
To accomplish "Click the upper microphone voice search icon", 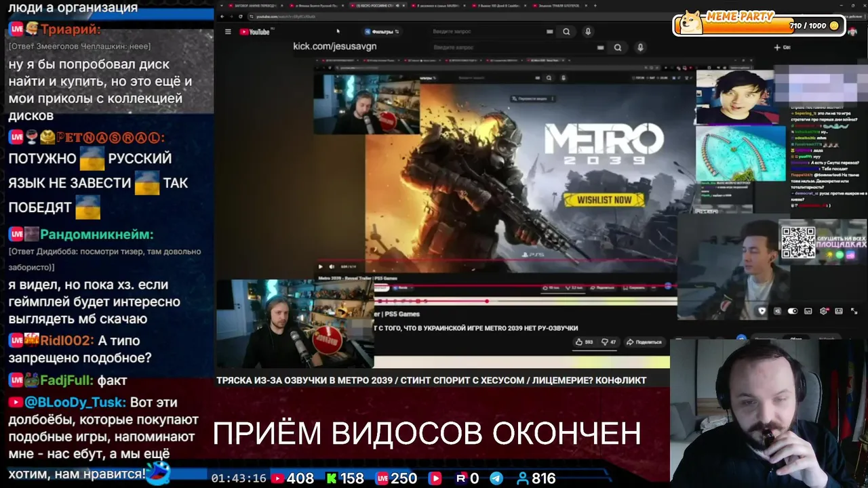I will coord(588,32).
